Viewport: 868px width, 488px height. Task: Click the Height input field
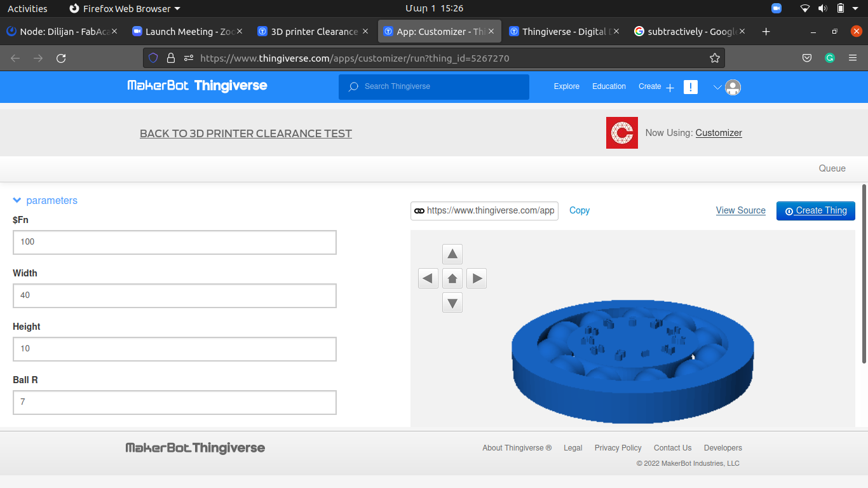point(175,349)
